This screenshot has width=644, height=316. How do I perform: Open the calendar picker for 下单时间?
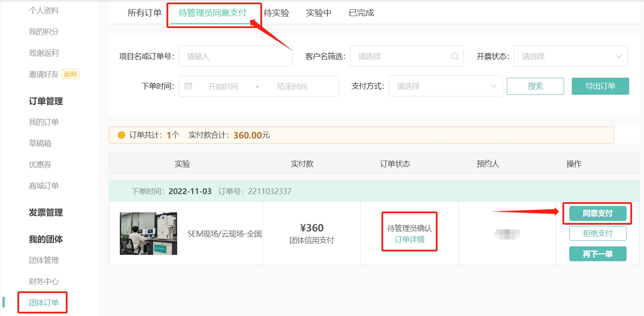point(187,86)
